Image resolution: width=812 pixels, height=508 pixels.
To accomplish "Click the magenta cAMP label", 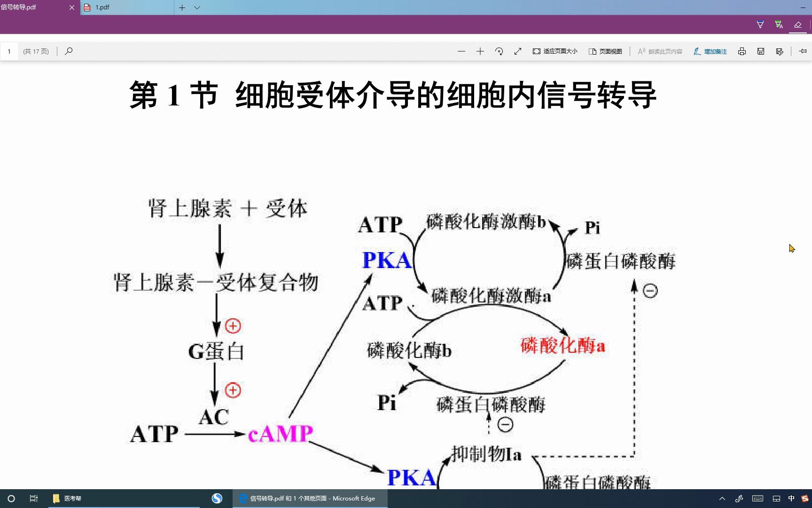I will [x=280, y=434].
